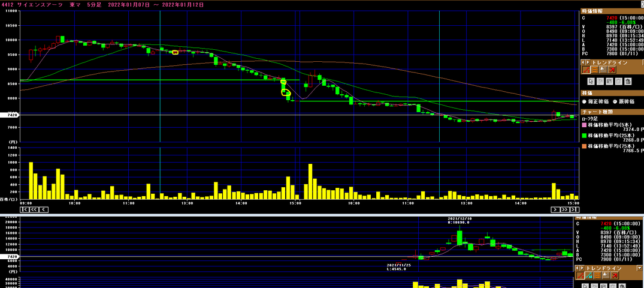Click 7766.5 moving average value
Image resolution: width=644 pixels, height=288 pixels.
tap(633, 151)
